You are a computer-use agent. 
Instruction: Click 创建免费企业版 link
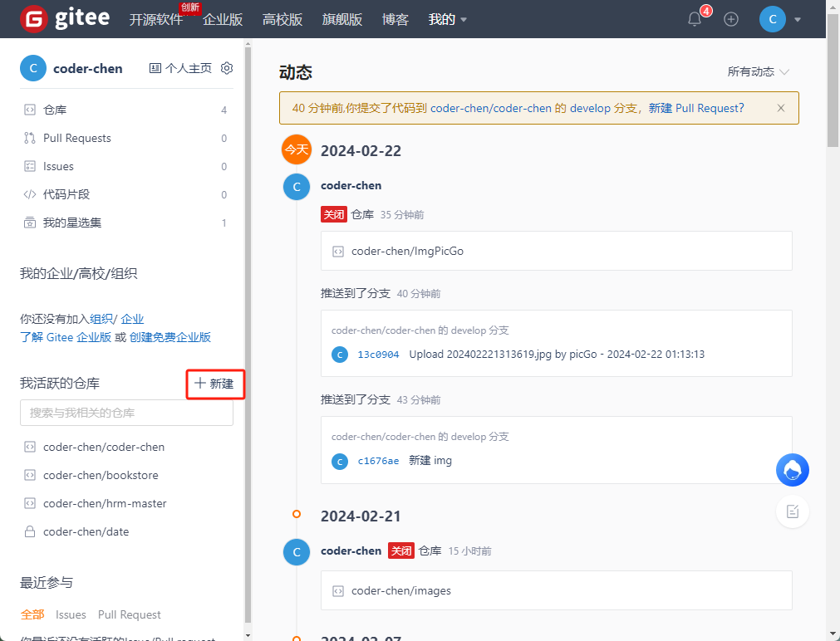pyautogui.click(x=170, y=337)
